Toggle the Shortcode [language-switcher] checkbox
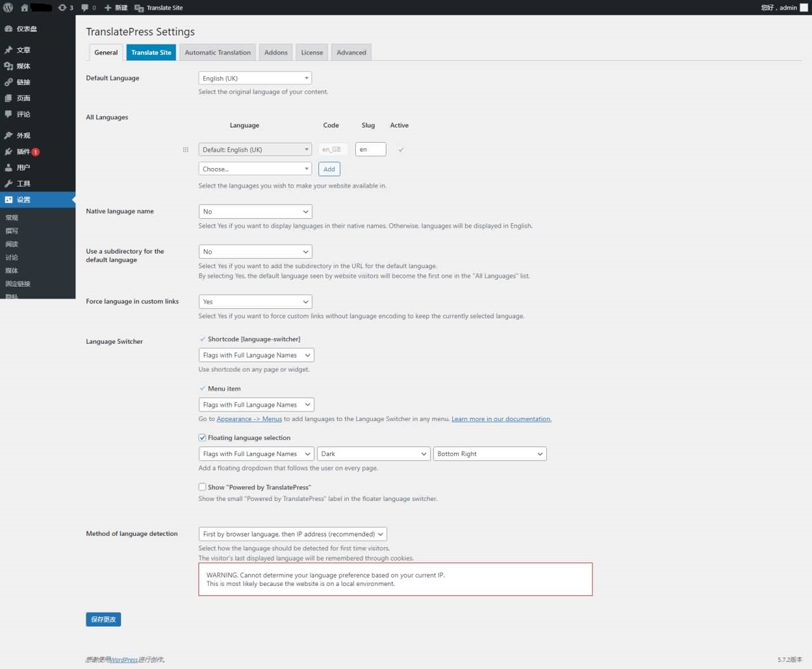Viewport: 812px width, 669px height. click(x=202, y=339)
